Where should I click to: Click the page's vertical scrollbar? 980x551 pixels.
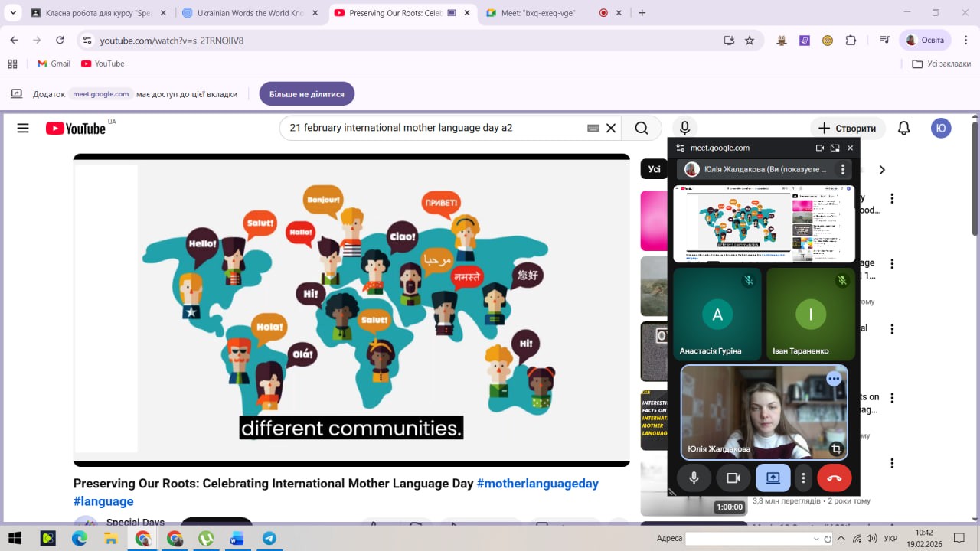[975, 184]
